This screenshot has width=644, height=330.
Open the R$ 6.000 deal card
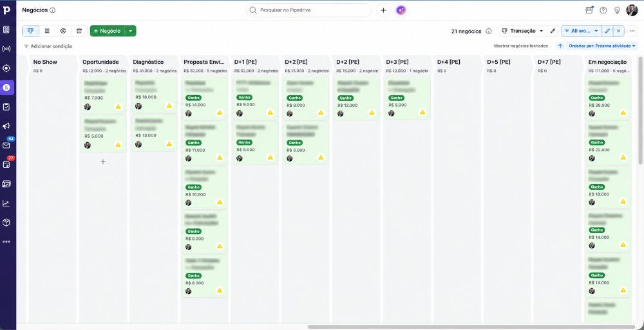tap(305, 142)
